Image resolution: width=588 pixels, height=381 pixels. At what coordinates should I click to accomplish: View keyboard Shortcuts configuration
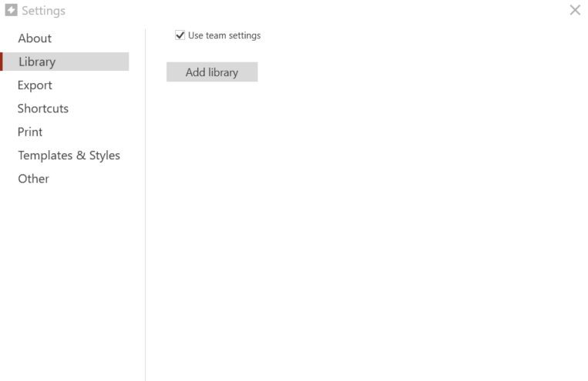(43, 109)
